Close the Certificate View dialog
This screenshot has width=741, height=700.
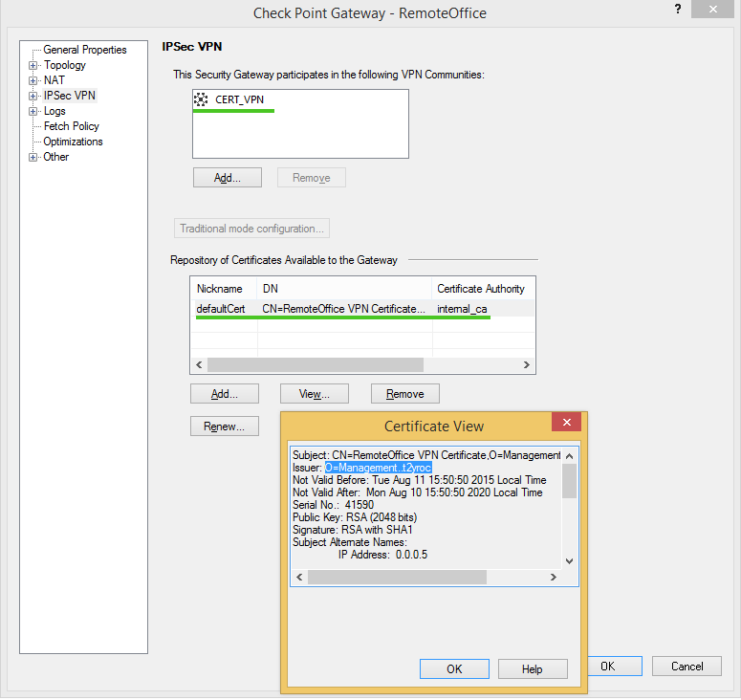[x=567, y=422]
